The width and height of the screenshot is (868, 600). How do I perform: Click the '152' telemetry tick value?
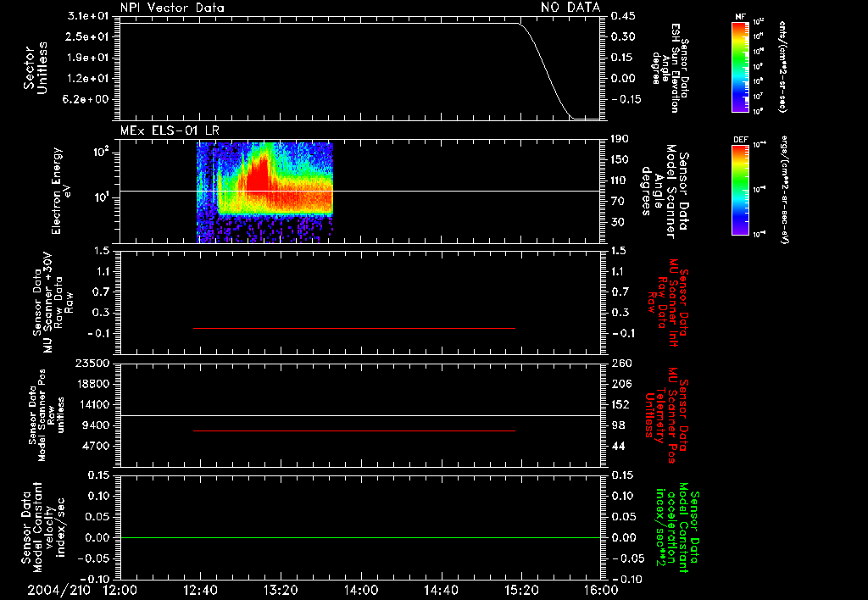(621, 404)
